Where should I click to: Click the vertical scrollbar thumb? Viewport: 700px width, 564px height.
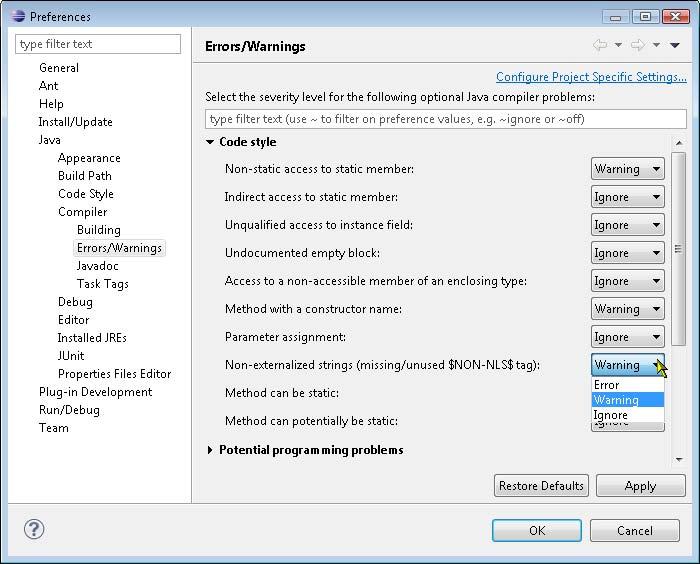[679, 249]
